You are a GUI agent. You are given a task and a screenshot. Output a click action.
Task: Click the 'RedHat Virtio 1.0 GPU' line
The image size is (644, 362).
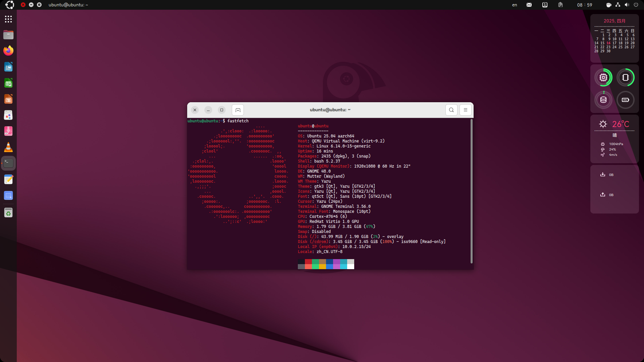pyautogui.click(x=334, y=222)
